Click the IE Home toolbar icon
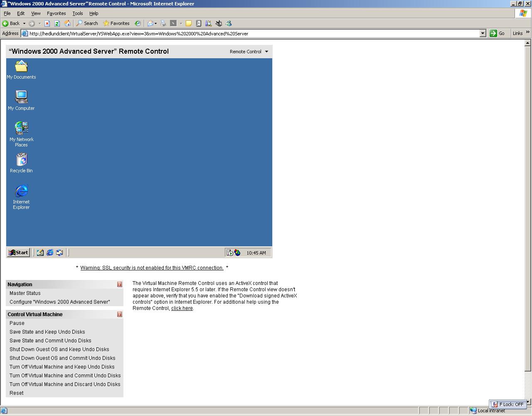Screen dimensions: 532x416 tap(67, 23)
